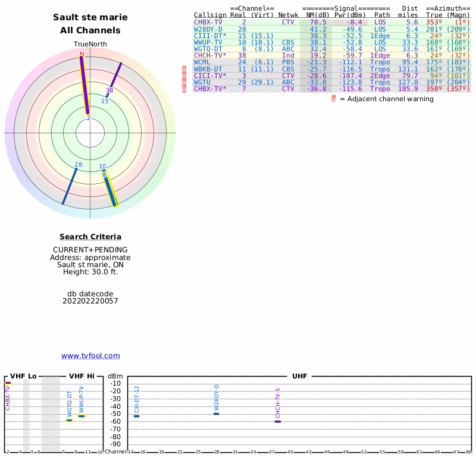The height and width of the screenshot is (457, 476).
Task: Click the WCML callsign in the table
Action: 202,62
